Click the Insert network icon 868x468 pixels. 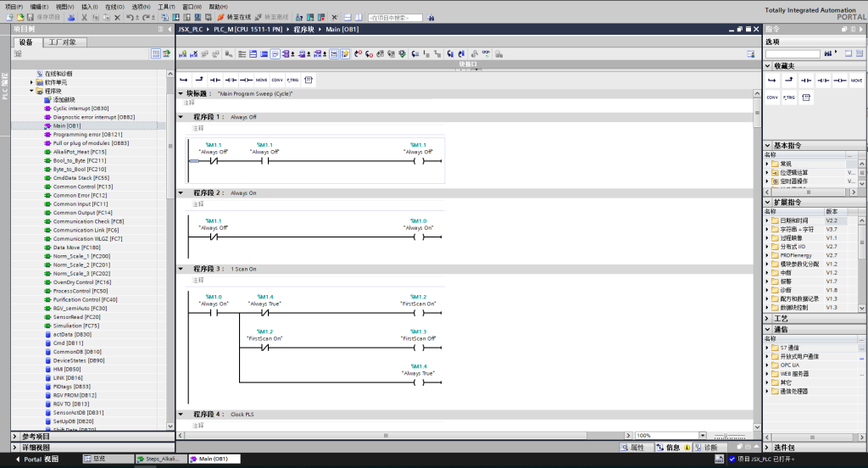coord(183,54)
